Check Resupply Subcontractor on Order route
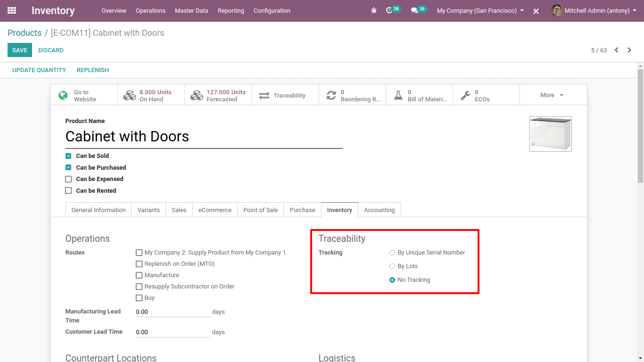The image size is (644, 362). point(139,287)
